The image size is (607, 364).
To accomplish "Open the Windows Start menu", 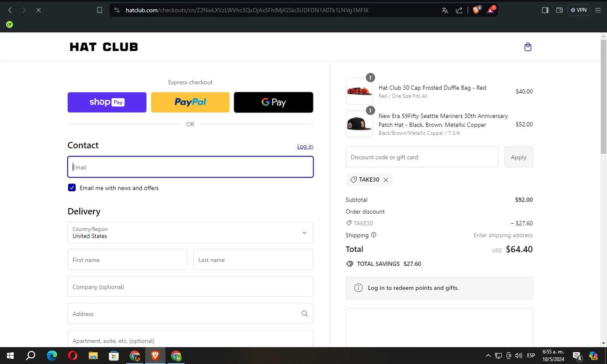I will coord(10,356).
